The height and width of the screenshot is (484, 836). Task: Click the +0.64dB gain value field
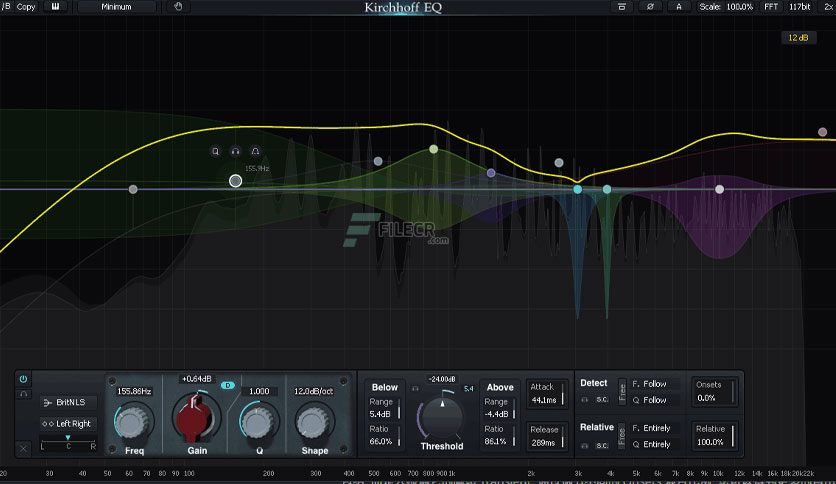(x=197, y=379)
